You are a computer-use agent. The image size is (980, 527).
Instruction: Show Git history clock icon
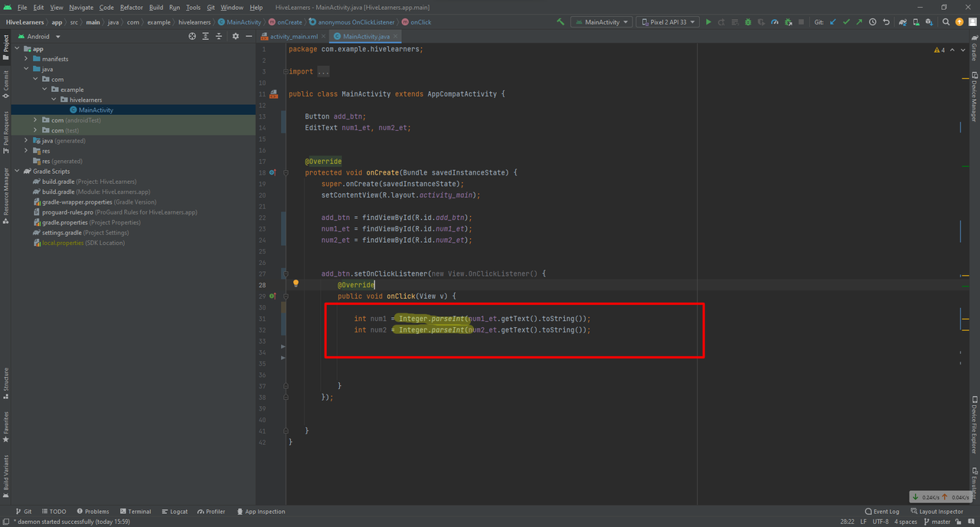(x=873, y=22)
